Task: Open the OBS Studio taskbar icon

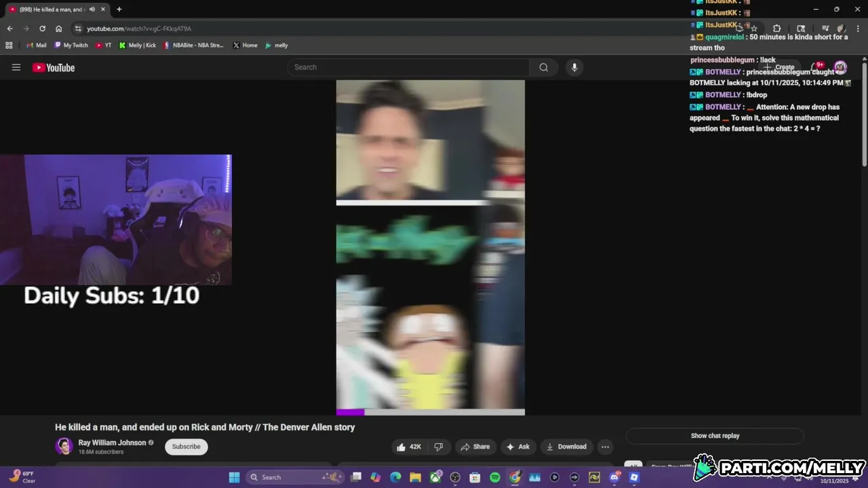Action: pos(455,477)
